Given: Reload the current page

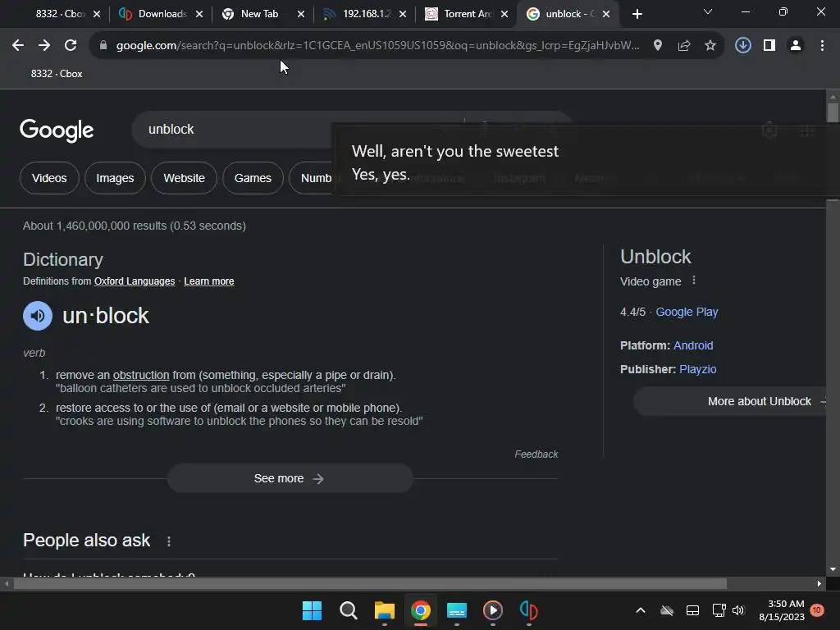Looking at the screenshot, I should point(71,46).
